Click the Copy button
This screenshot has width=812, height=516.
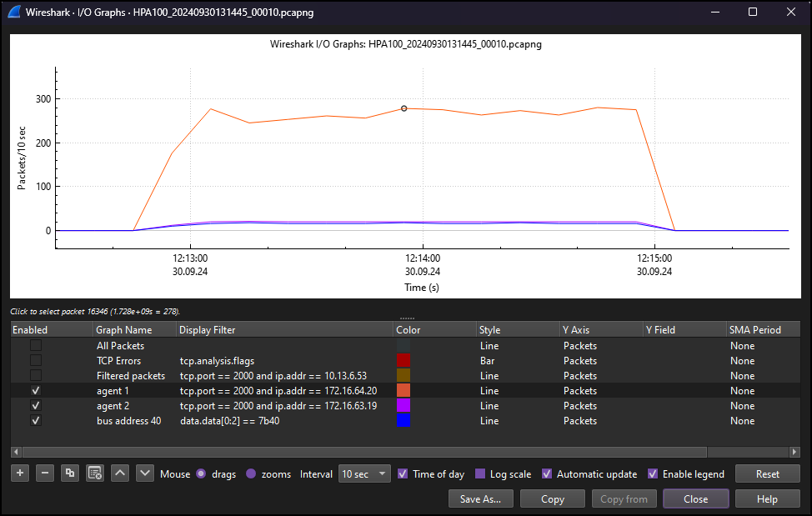pos(553,499)
